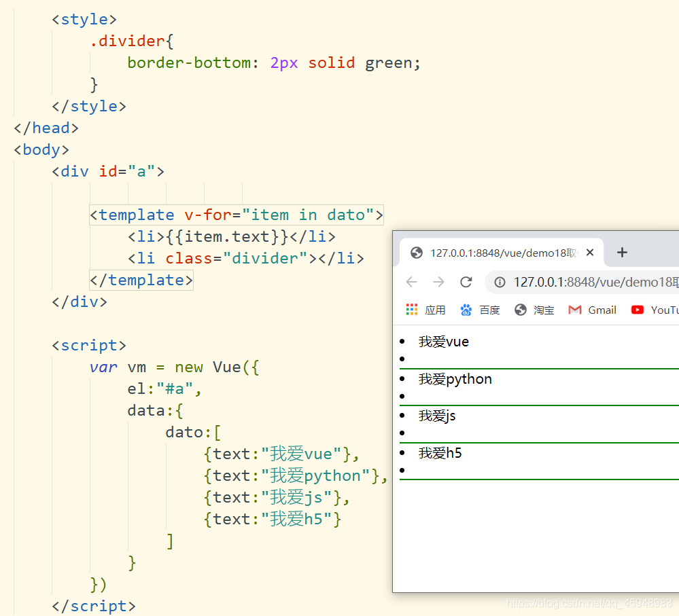Click the browser forward arrow
Screen dimensions: 679x616
[x=438, y=282]
